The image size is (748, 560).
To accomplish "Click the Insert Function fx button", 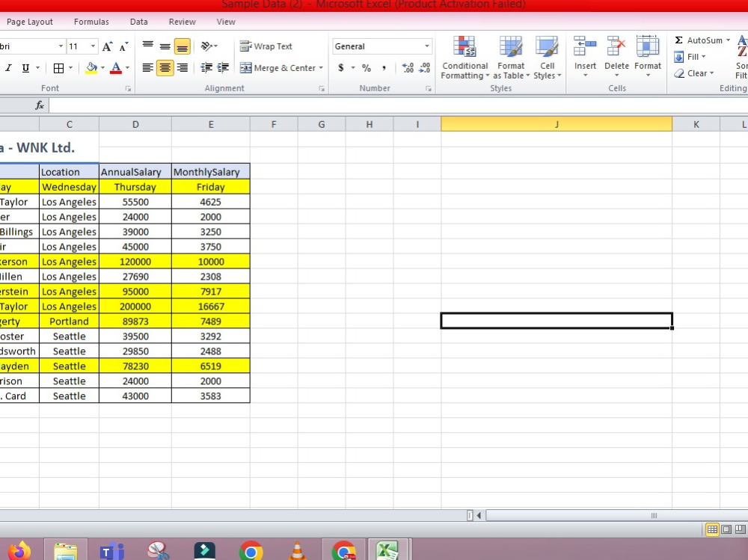I will coord(40,105).
